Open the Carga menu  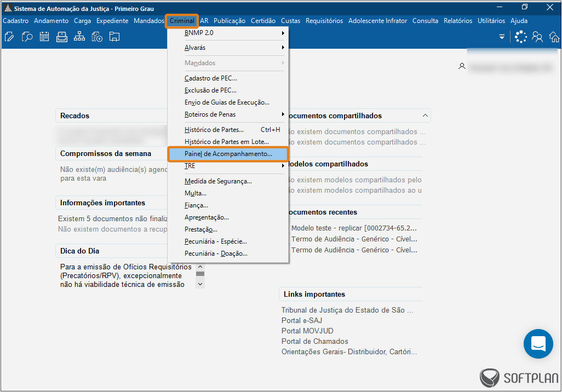pos(82,21)
